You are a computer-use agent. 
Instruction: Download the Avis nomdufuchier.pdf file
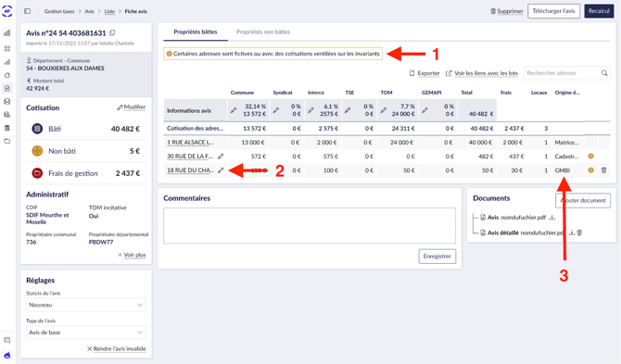pos(552,218)
